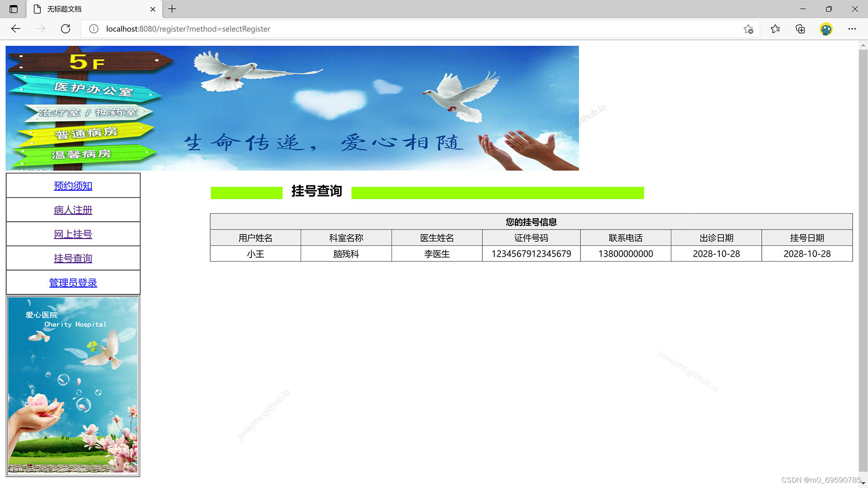Reload the page with refresh icon

(x=66, y=29)
